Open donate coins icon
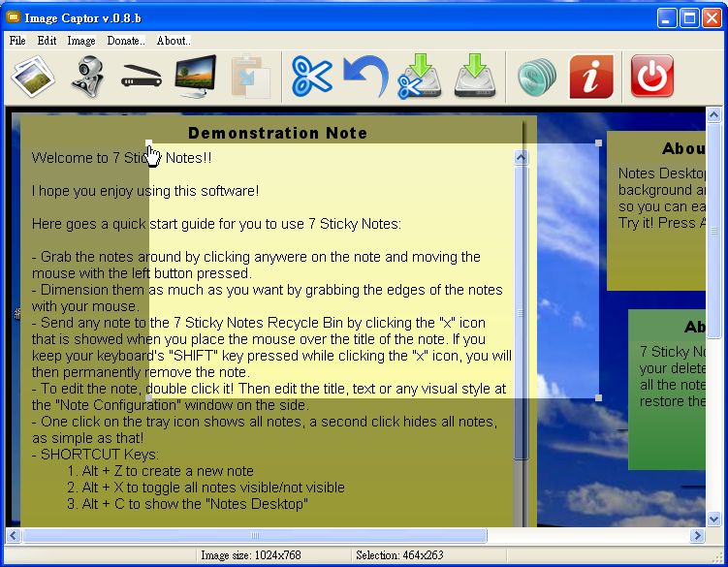728x567 pixels. point(537,78)
